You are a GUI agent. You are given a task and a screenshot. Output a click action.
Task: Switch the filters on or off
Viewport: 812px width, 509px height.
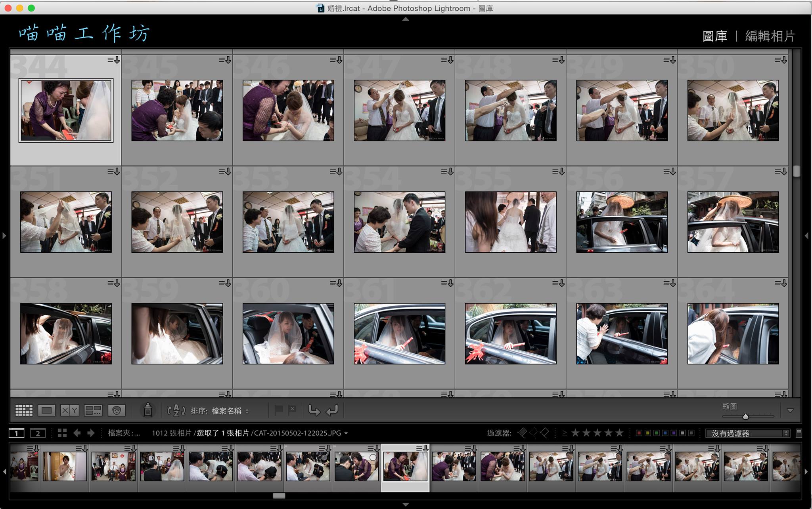click(x=799, y=433)
